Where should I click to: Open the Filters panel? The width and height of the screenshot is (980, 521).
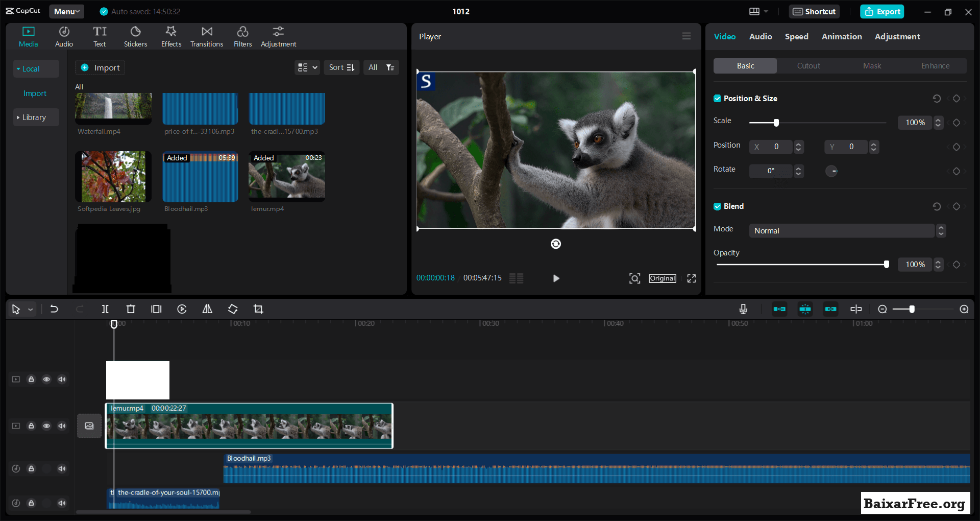242,37
